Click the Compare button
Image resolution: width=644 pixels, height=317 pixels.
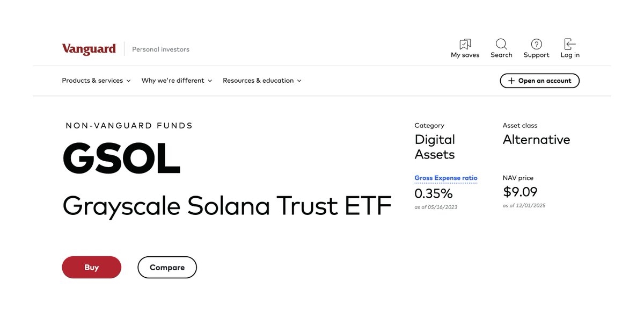coord(167,268)
